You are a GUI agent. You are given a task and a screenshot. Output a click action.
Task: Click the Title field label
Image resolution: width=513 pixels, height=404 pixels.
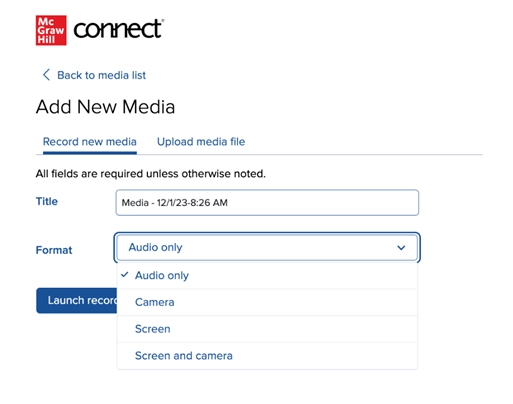tap(47, 201)
